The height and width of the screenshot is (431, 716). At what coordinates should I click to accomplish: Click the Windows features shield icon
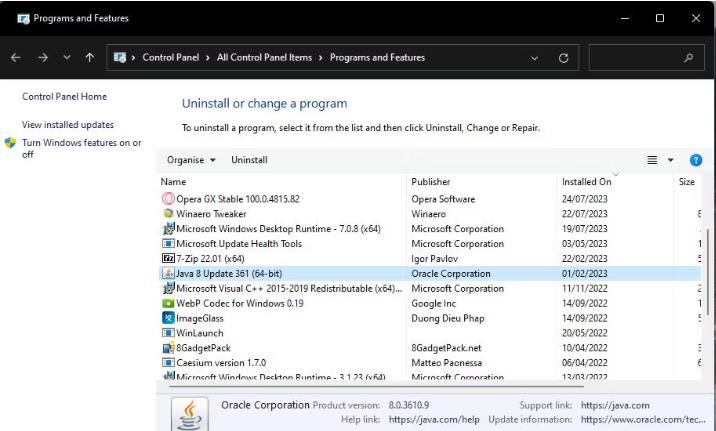[10, 143]
